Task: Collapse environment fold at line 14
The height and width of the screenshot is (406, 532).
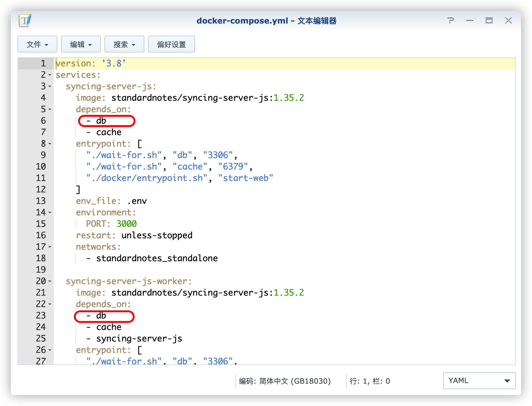Action: [x=50, y=213]
